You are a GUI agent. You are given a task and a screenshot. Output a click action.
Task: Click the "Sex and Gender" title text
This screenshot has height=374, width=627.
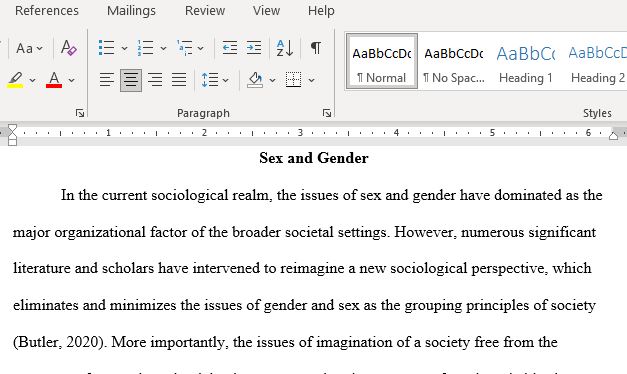pos(314,158)
